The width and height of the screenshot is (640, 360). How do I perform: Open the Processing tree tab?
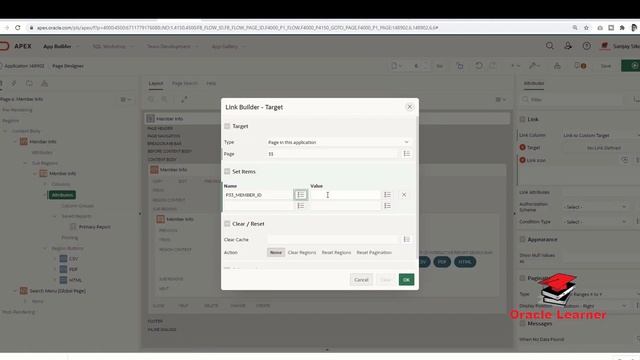coord(29,83)
